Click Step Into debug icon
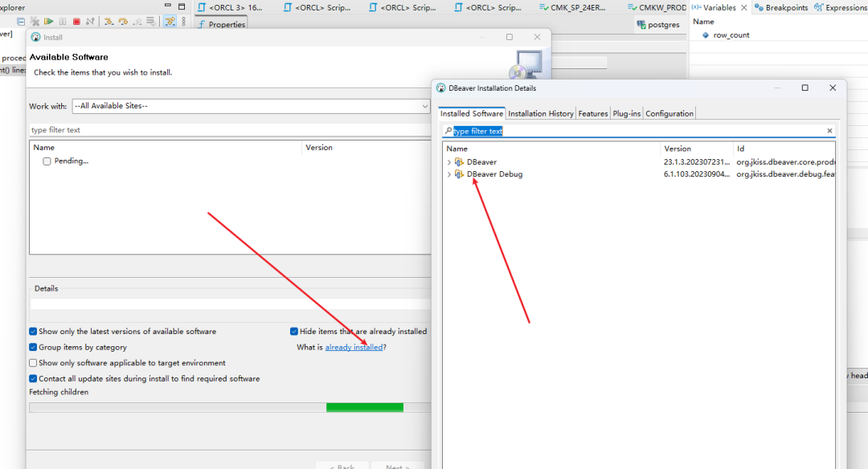This screenshot has height=469, width=868. tap(108, 22)
